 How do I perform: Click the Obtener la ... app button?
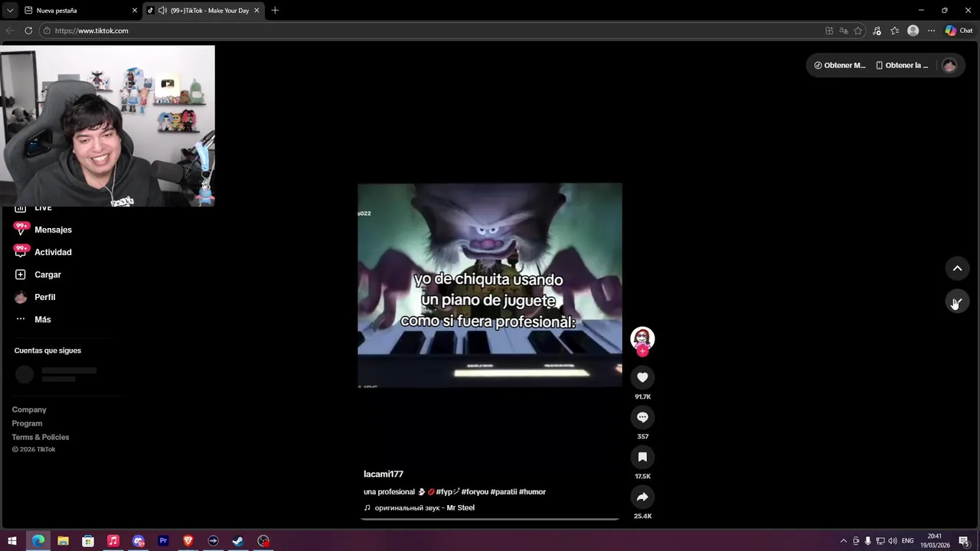click(x=902, y=65)
